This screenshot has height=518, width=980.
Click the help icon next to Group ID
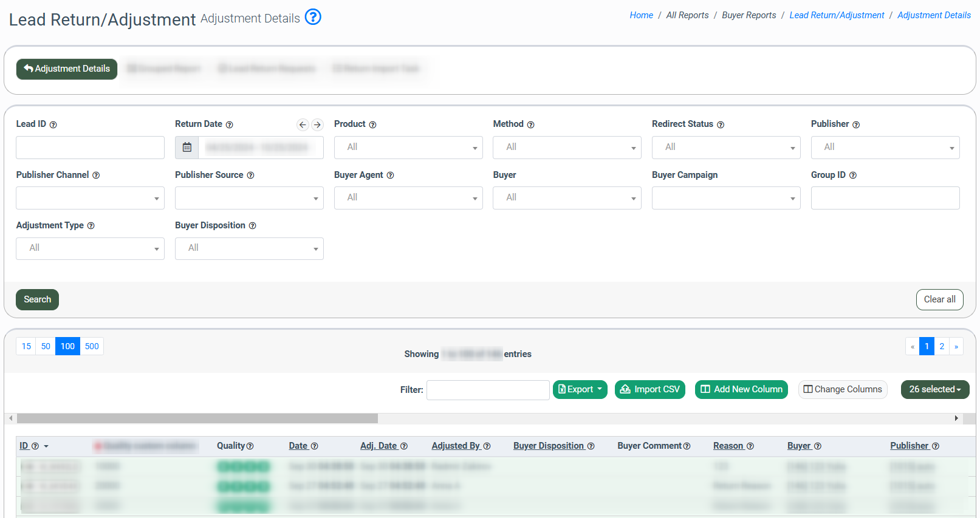tap(853, 176)
